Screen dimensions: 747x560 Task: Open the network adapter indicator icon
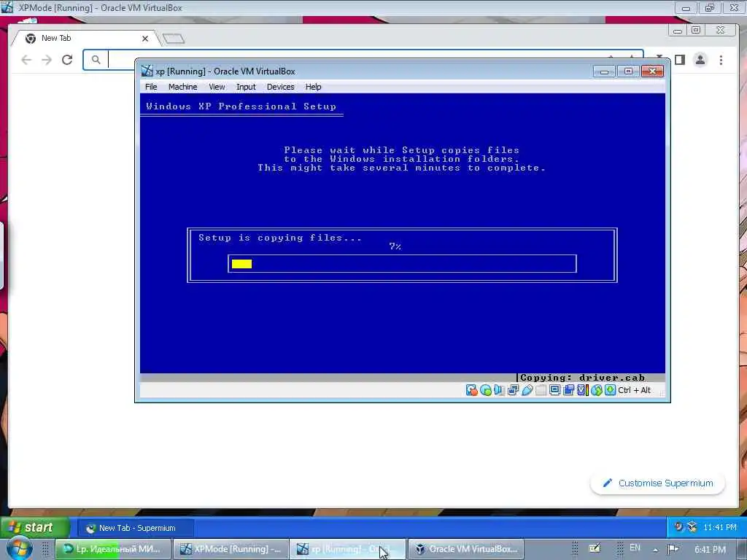(x=513, y=391)
